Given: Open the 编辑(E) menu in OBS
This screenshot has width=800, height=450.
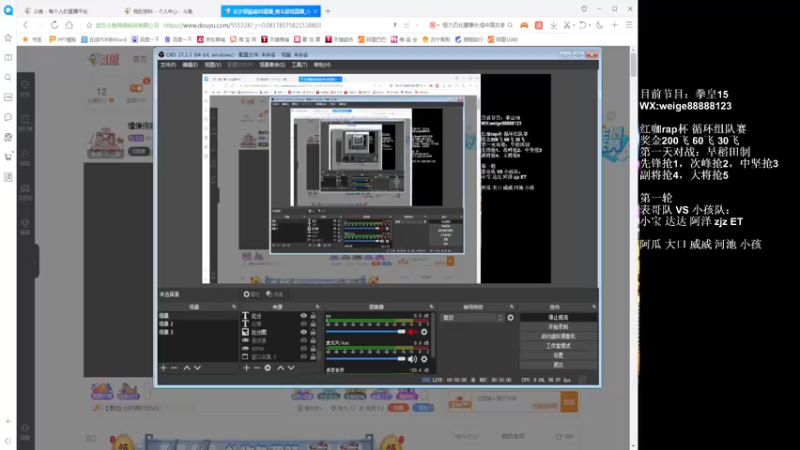Looking at the screenshot, I should tap(190, 65).
